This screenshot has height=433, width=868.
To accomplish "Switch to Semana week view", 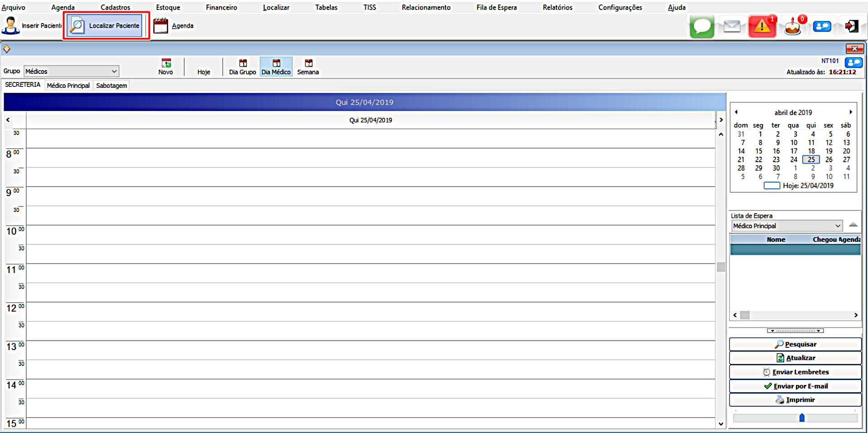I will tap(308, 67).
